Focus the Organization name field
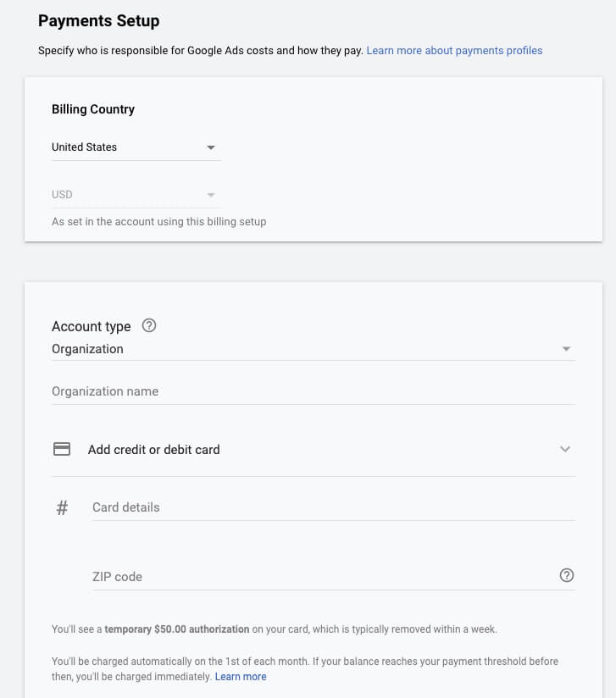616x698 pixels. coord(313,391)
